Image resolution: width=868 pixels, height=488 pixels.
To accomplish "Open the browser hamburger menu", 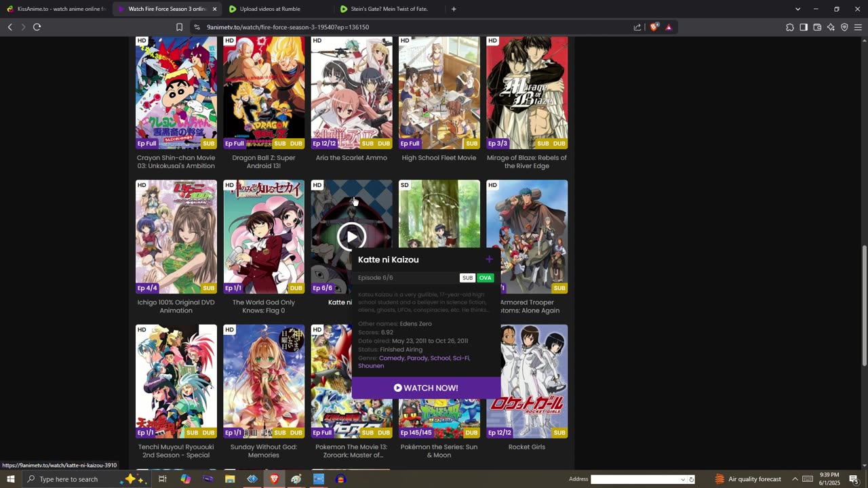I will tap(858, 27).
